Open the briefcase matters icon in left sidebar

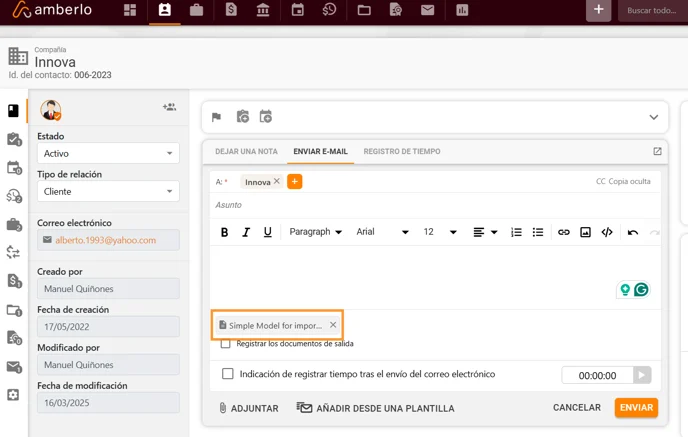pyautogui.click(x=14, y=225)
